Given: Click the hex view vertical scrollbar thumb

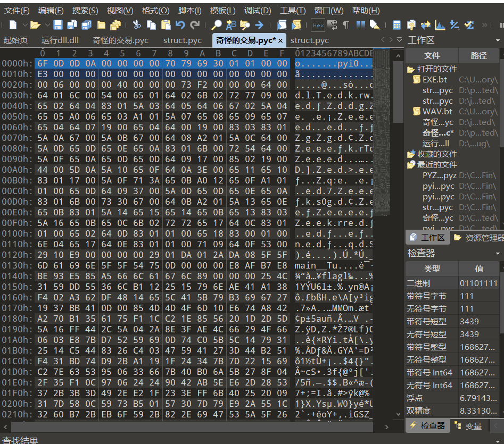Looking at the screenshot, I should pyautogui.click(x=398, y=92).
